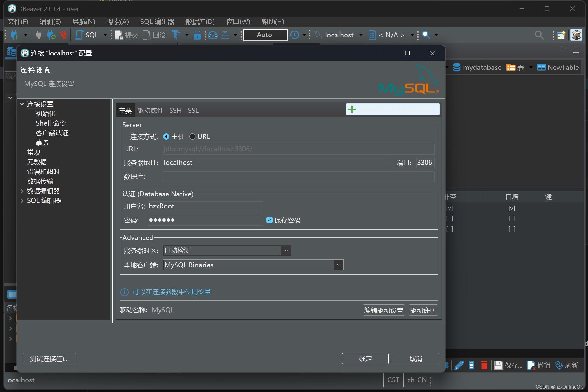
Task: Click the blue pencil edit icon
Action: click(x=459, y=365)
